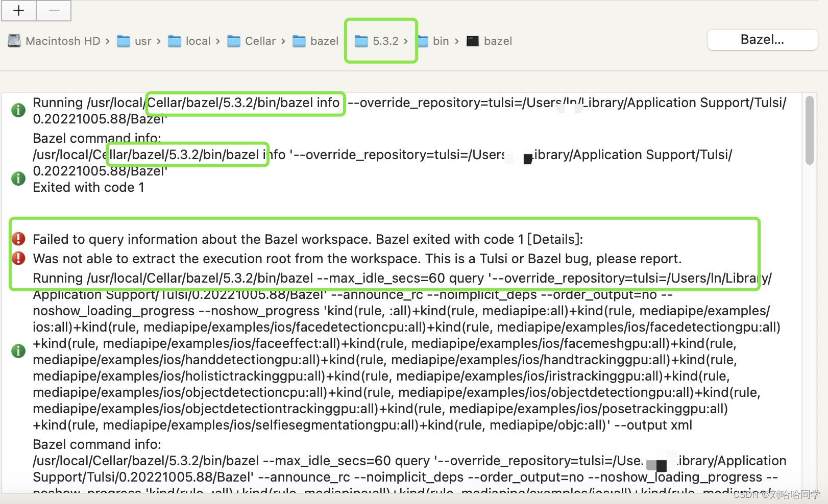This screenshot has width=828, height=504.
Task: Click the chevron after bin
Action: click(x=456, y=41)
